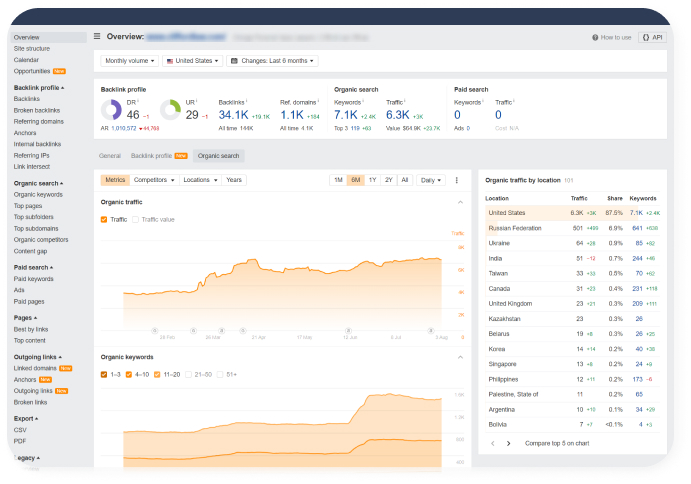Click the How to use help icon
Viewport: 691px width, 484px height.
pyautogui.click(x=596, y=37)
